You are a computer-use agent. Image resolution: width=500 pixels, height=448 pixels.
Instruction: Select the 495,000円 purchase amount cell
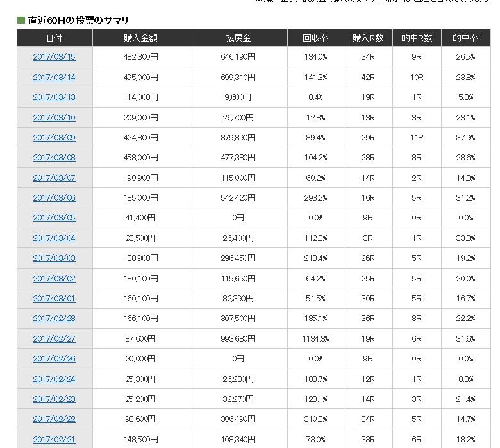pos(141,77)
